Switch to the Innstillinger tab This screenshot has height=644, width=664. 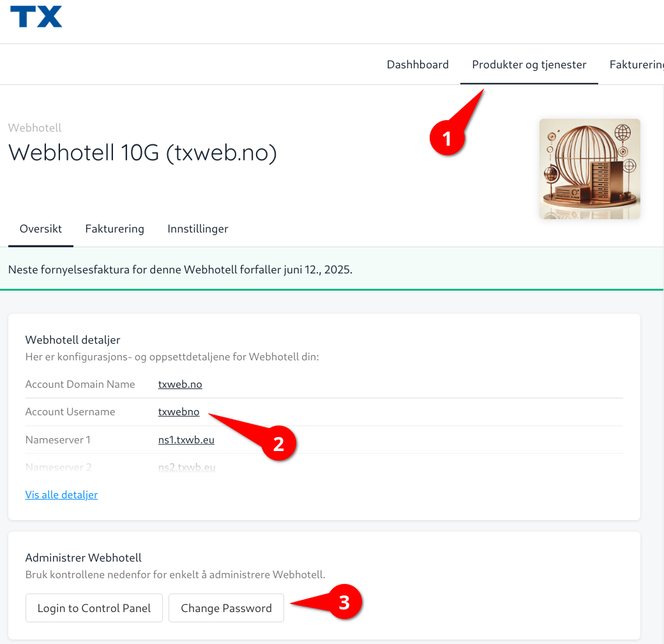pos(198,229)
